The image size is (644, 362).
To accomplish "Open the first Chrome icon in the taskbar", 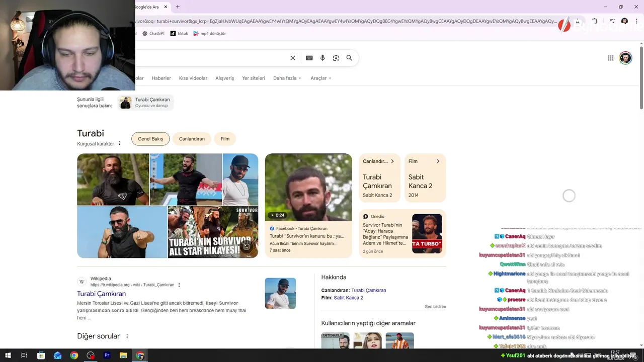I will tap(74, 355).
